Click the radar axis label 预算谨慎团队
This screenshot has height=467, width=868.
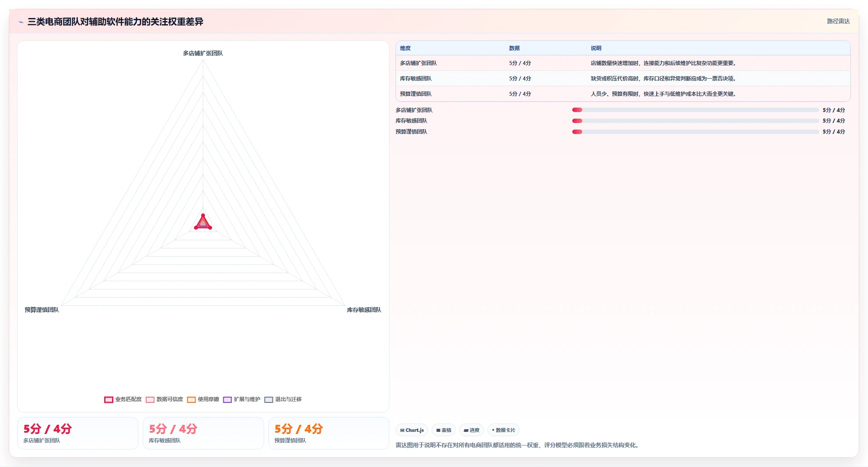(x=42, y=310)
